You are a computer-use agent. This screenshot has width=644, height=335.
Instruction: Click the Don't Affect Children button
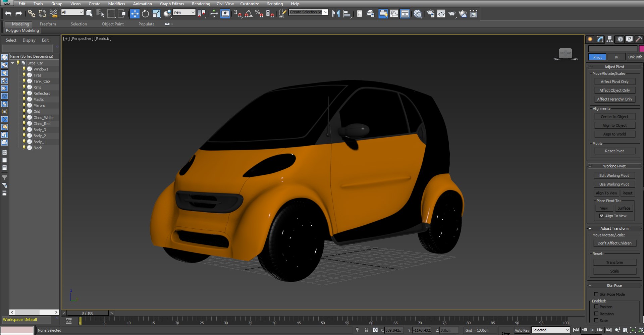pos(614,243)
